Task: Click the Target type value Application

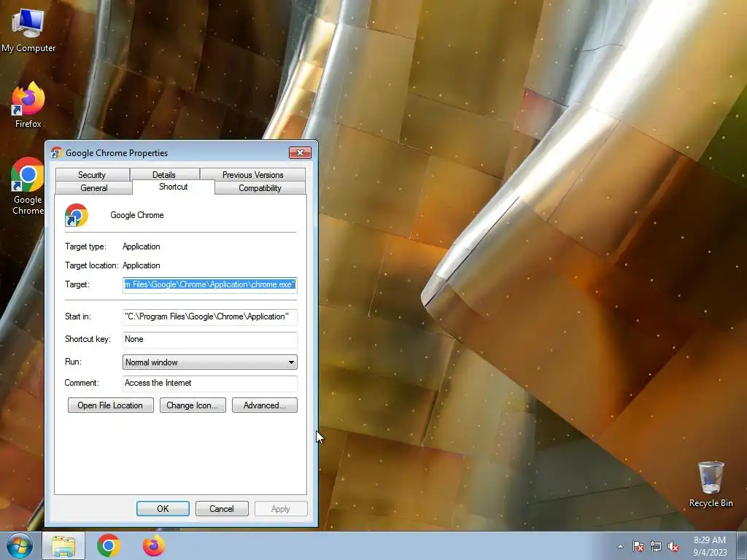Action: pyautogui.click(x=141, y=246)
